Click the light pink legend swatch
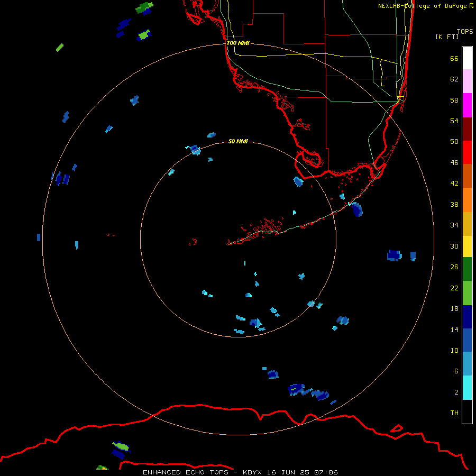476x476 pixels. 467,81
